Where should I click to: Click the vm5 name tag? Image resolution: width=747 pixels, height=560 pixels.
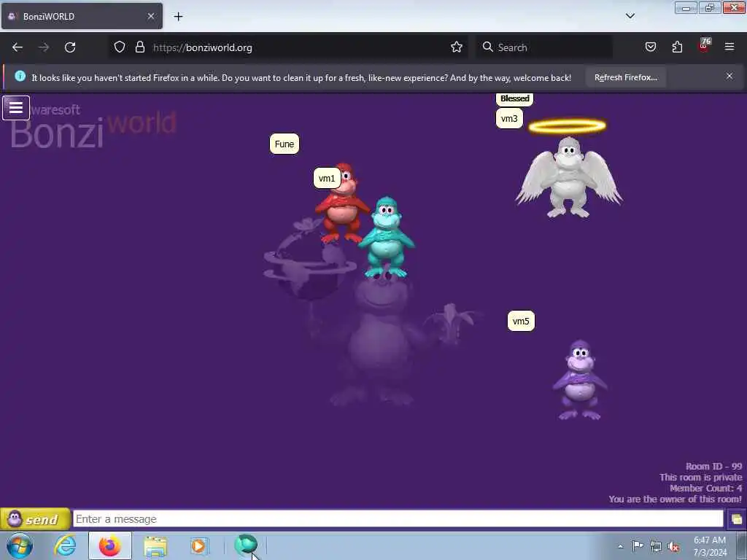[521, 321]
